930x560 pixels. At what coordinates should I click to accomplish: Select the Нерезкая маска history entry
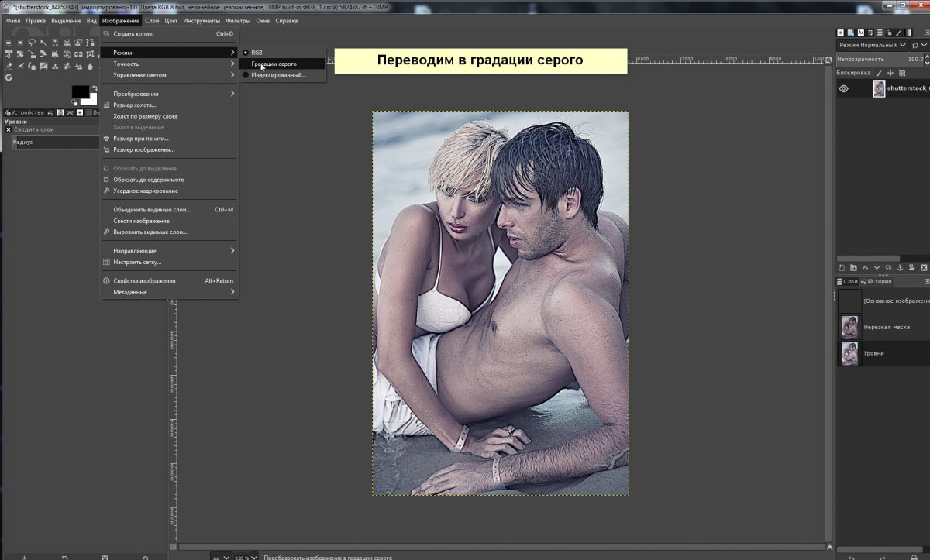coord(887,328)
